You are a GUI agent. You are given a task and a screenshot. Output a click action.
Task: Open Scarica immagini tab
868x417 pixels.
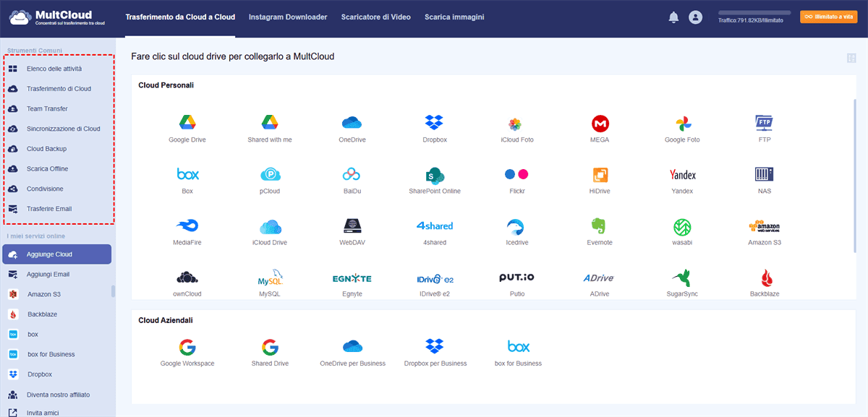coord(454,17)
